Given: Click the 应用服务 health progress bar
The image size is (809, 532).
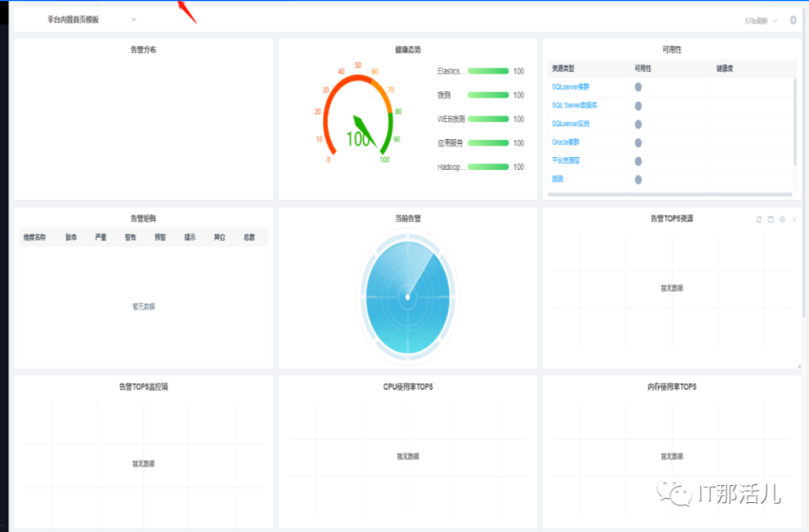Looking at the screenshot, I should pos(488,143).
